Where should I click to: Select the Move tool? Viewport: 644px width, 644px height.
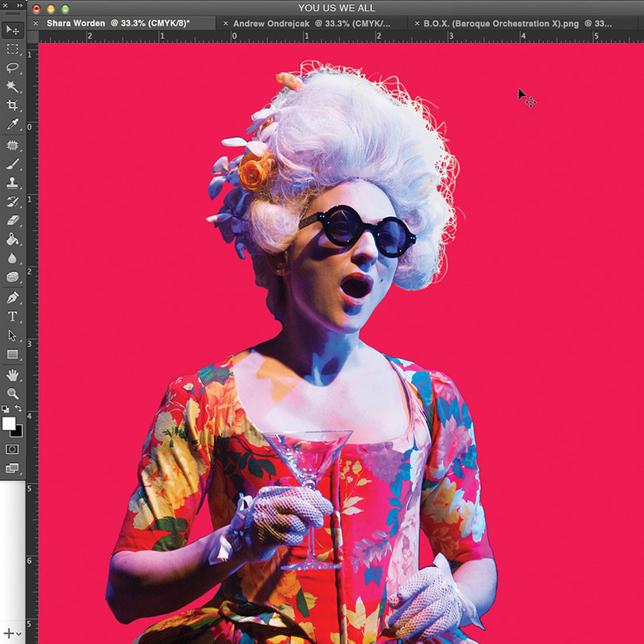click(x=12, y=30)
